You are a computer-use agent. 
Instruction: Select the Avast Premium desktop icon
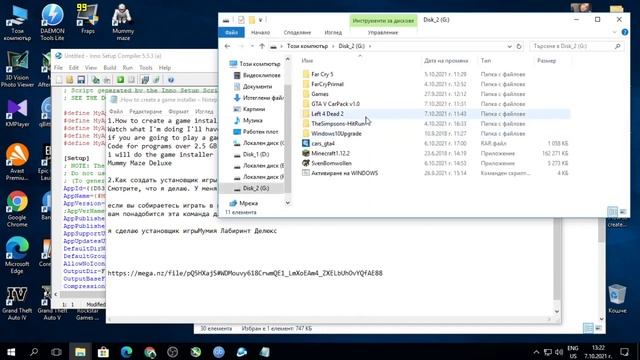point(17,162)
